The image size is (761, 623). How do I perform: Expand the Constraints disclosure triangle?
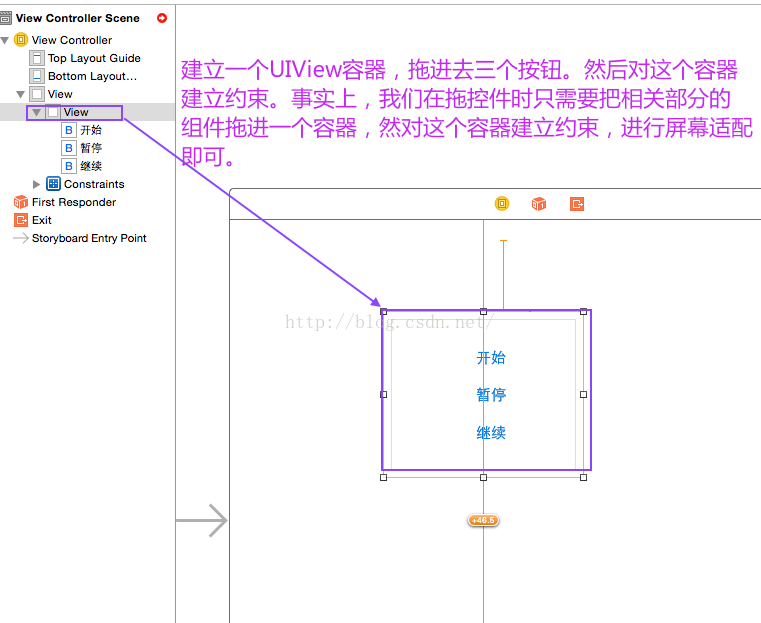(x=36, y=184)
